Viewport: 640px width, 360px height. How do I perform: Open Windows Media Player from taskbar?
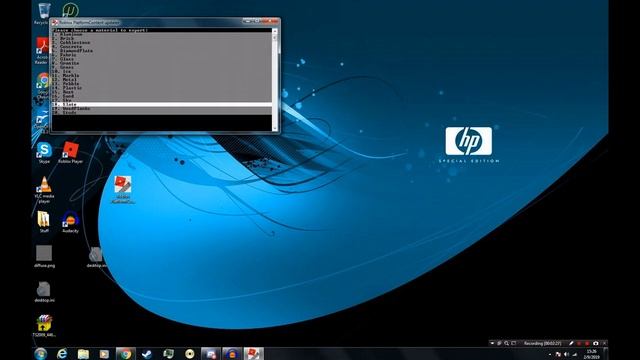click(104, 353)
